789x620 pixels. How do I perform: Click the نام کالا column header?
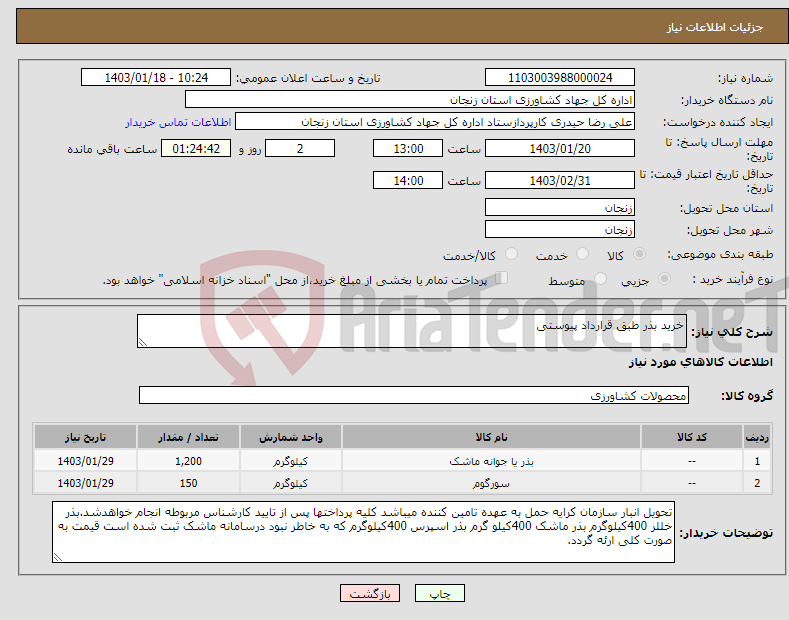[491, 437]
